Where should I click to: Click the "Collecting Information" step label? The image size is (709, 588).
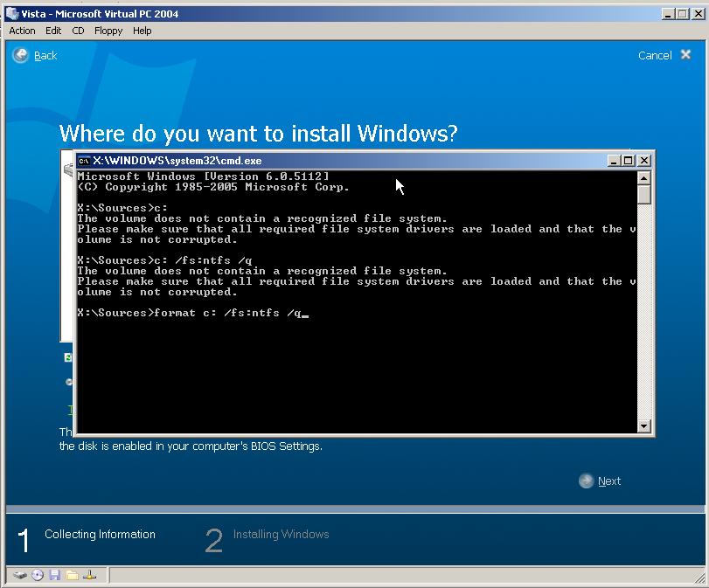100,534
